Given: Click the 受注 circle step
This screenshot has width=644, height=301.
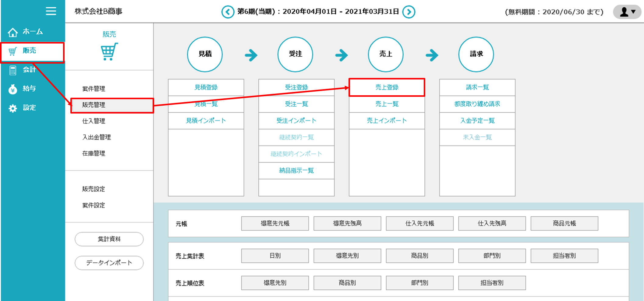Looking at the screenshot, I should (295, 54).
